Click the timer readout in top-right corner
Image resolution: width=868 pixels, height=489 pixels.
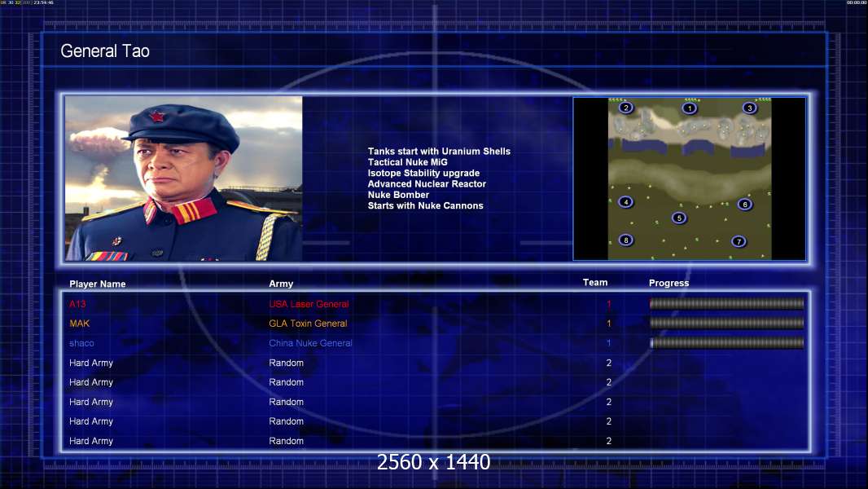coord(856,2)
